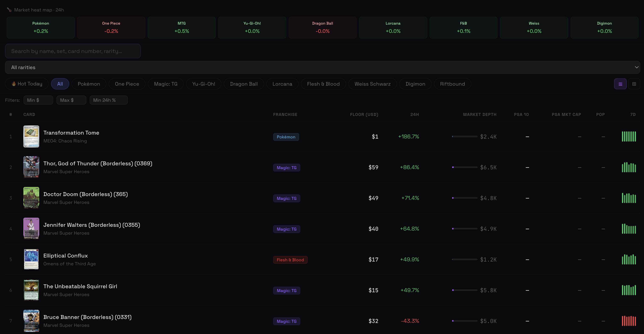This screenshot has height=334, width=644.
Task: Open the MTG heat map tile
Action: point(181,28)
